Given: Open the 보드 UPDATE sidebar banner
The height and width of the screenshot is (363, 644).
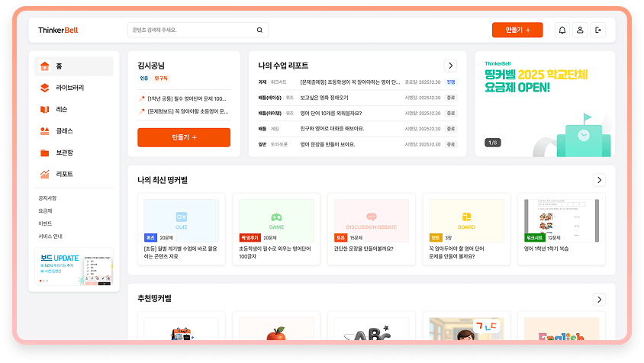Looking at the screenshot, I should pos(74,266).
